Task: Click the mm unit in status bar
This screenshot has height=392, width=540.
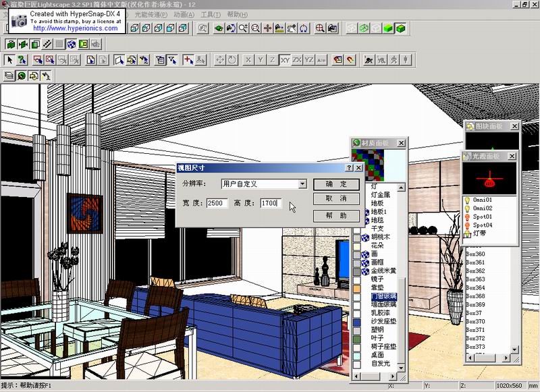Action: 533,386
